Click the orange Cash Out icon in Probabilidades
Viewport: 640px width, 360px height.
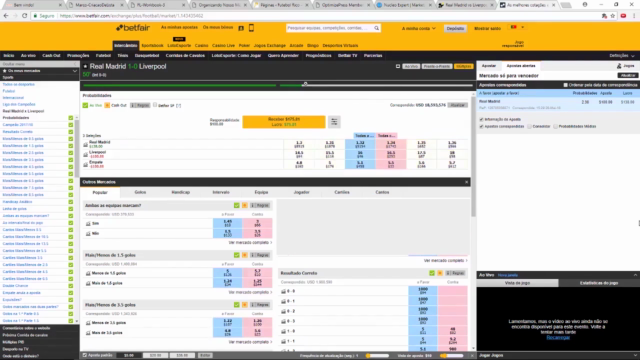click(x=107, y=105)
